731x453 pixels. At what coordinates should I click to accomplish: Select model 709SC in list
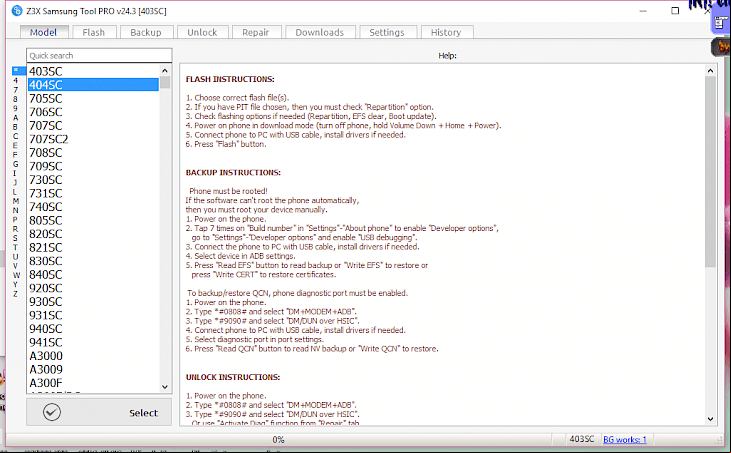(93, 166)
